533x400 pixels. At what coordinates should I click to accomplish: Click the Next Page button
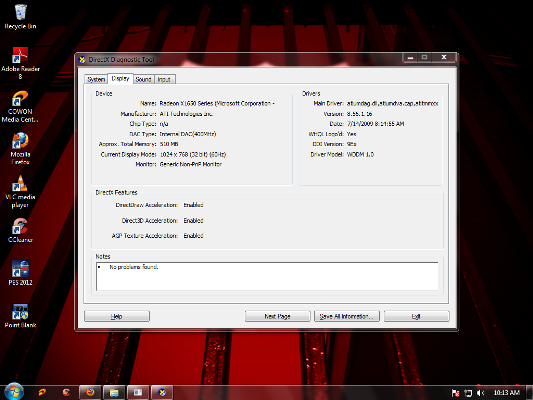277,316
